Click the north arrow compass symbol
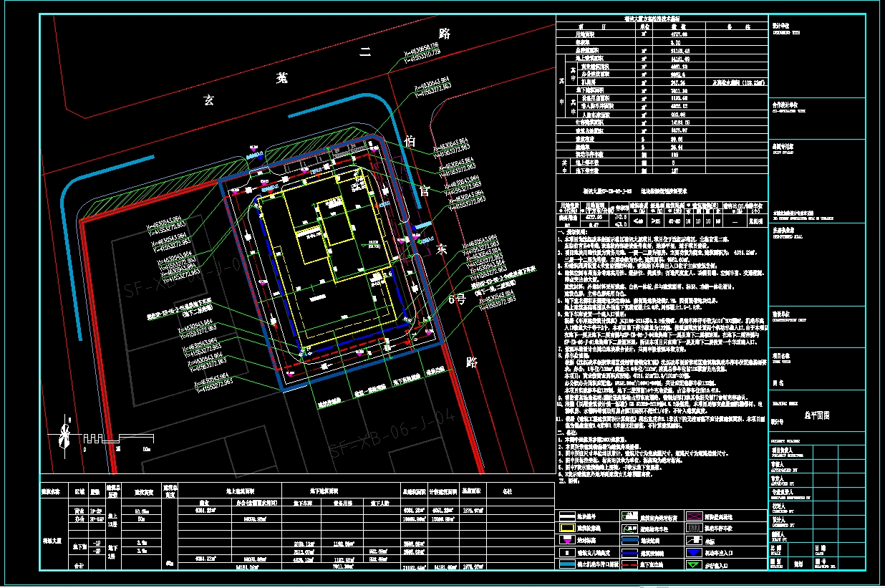Image resolution: width=885 pixels, height=588 pixels. (67, 435)
